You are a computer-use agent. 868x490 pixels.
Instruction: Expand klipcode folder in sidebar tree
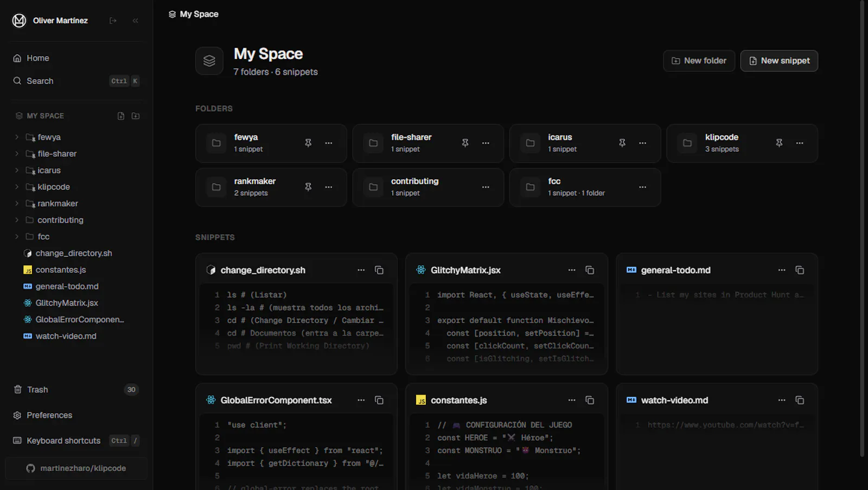tap(17, 187)
